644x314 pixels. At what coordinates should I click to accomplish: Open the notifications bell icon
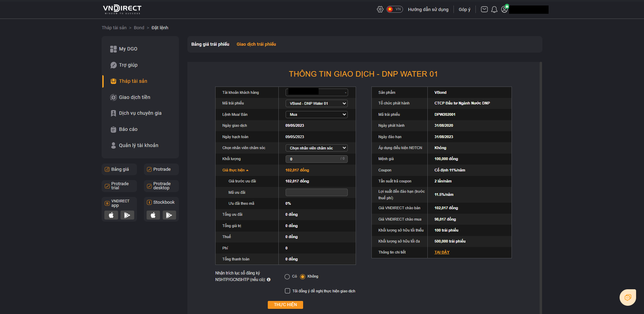pos(494,9)
